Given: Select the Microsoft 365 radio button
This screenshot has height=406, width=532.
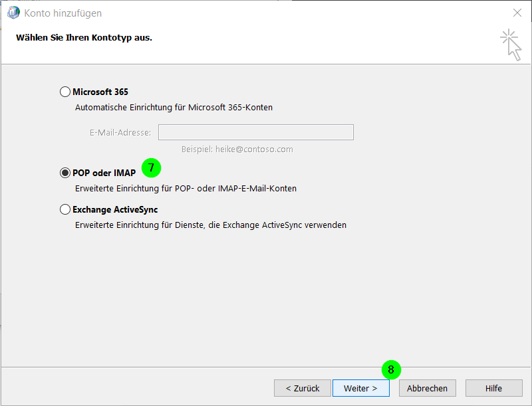Looking at the screenshot, I should coord(65,92).
